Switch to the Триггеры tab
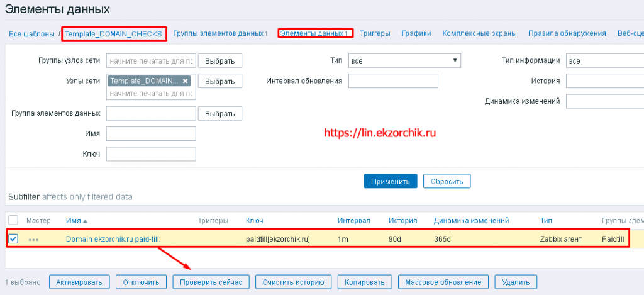644x295 pixels. (377, 33)
